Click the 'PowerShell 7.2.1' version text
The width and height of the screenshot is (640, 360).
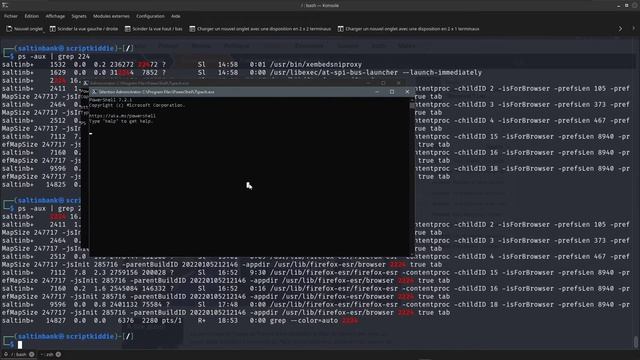pos(110,100)
